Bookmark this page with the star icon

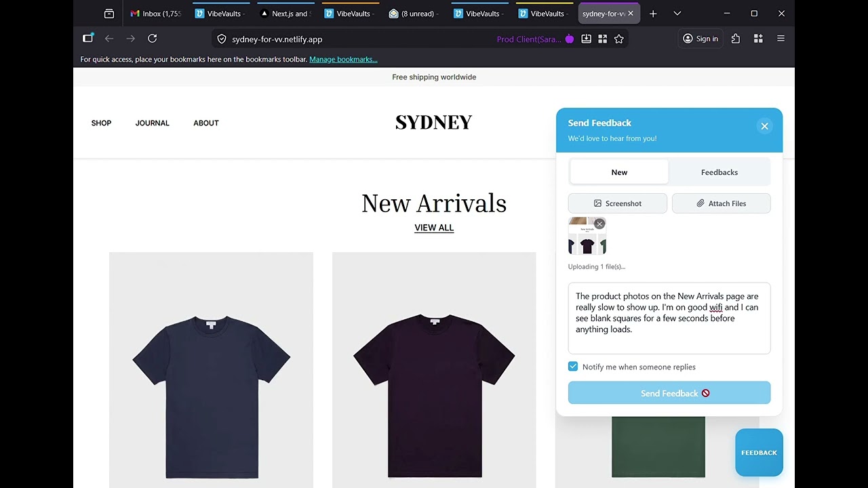pyautogui.click(x=619, y=39)
